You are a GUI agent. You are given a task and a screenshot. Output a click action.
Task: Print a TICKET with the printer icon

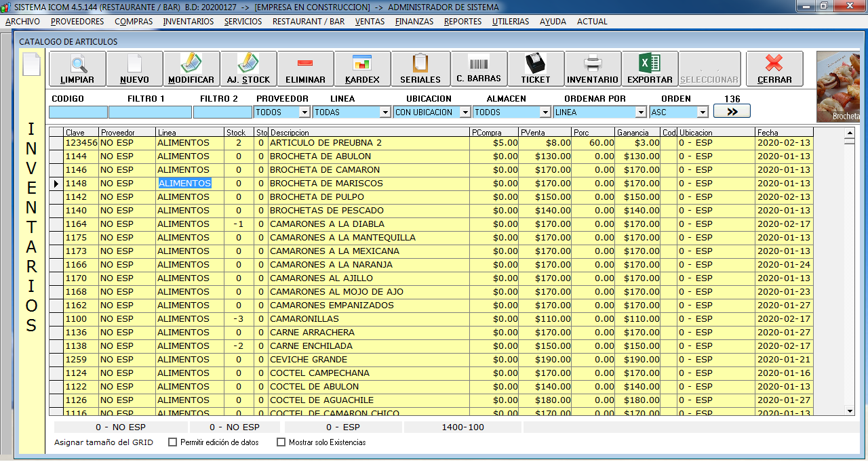[x=536, y=69]
